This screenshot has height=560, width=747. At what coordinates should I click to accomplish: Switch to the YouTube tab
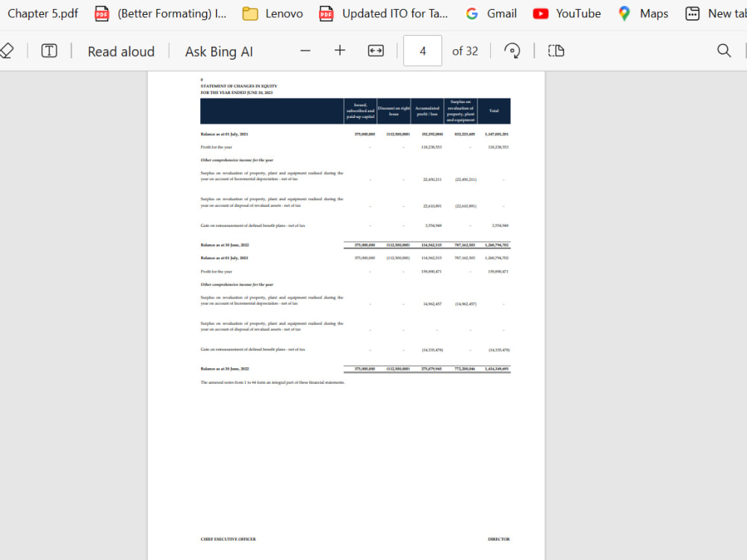coord(566,13)
